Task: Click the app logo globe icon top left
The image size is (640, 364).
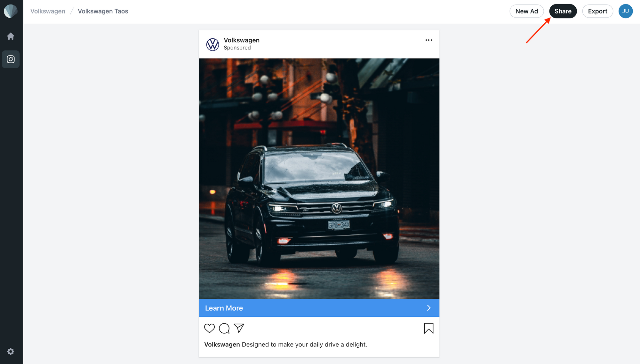Action: (x=12, y=12)
